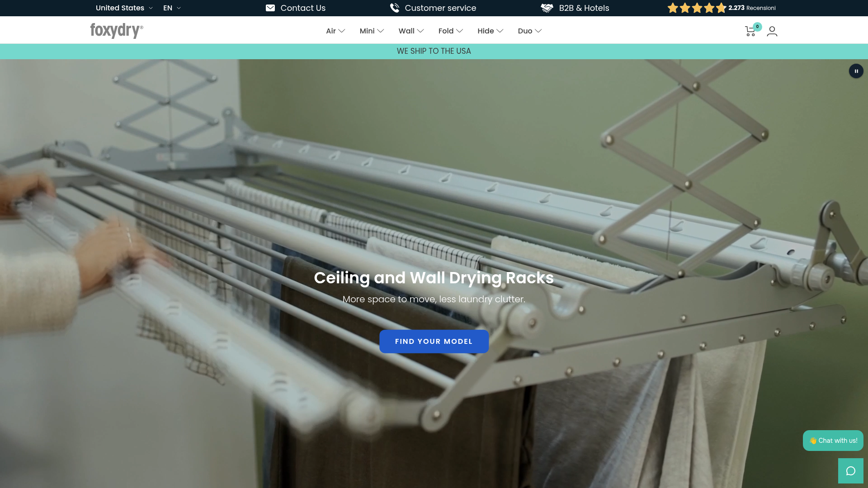Expand the Fold menu

coord(451,31)
